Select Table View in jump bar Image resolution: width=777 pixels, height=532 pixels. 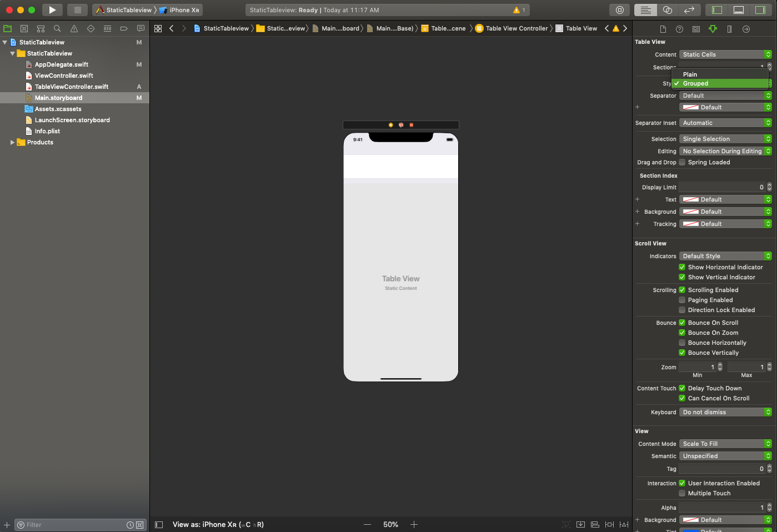tap(577, 28)
